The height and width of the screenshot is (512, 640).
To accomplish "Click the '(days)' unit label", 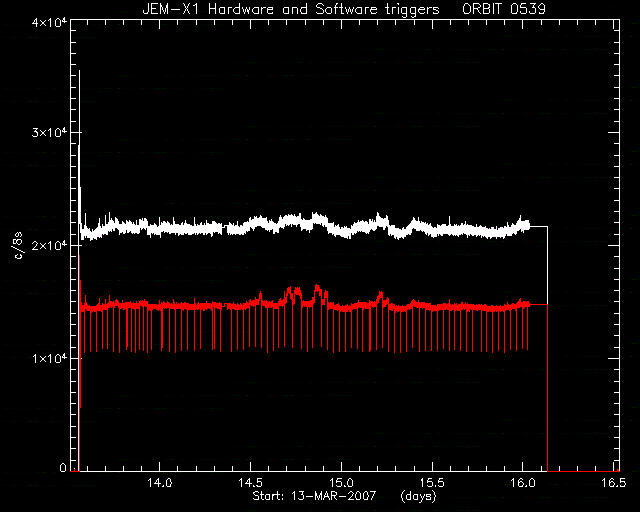I will (418, 496).
